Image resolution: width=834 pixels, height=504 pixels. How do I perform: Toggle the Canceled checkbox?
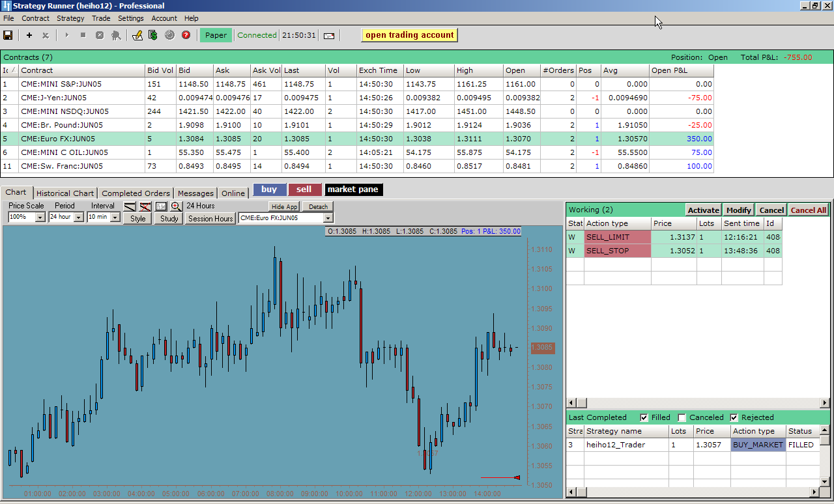[x=682, y=417]
